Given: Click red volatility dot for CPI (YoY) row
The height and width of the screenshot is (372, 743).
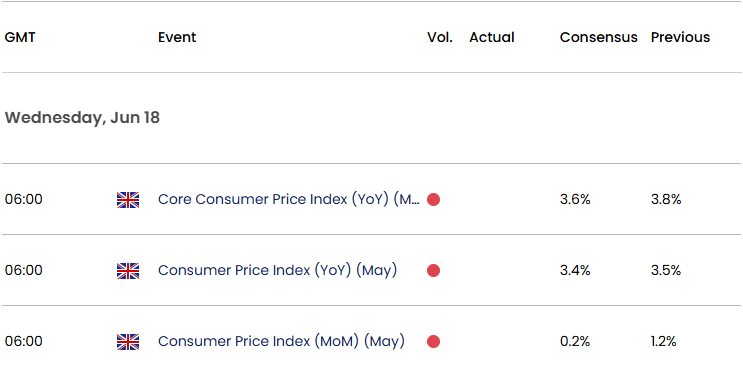Looking at the screenshot, I should (433, 271).
